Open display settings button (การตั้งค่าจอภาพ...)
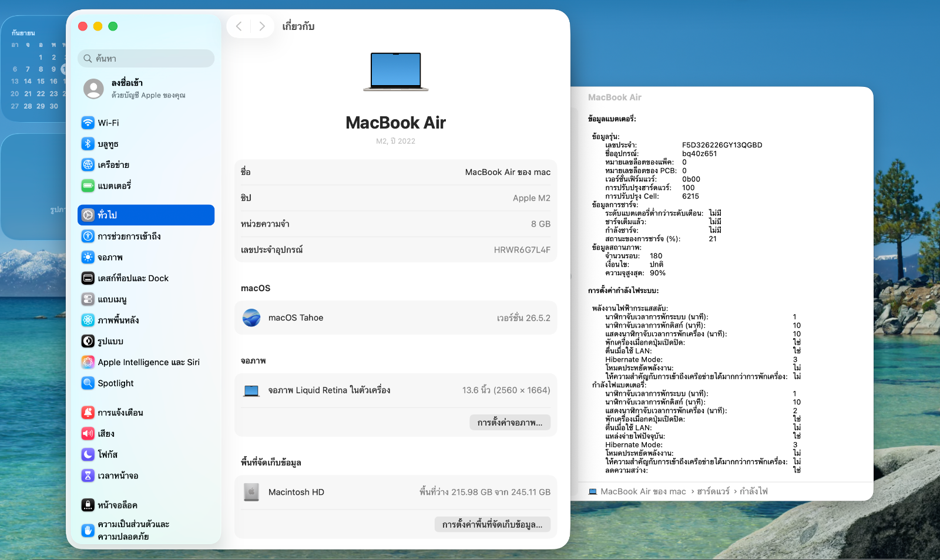Viewport: 940px width, 560px height. pos(510,423)
